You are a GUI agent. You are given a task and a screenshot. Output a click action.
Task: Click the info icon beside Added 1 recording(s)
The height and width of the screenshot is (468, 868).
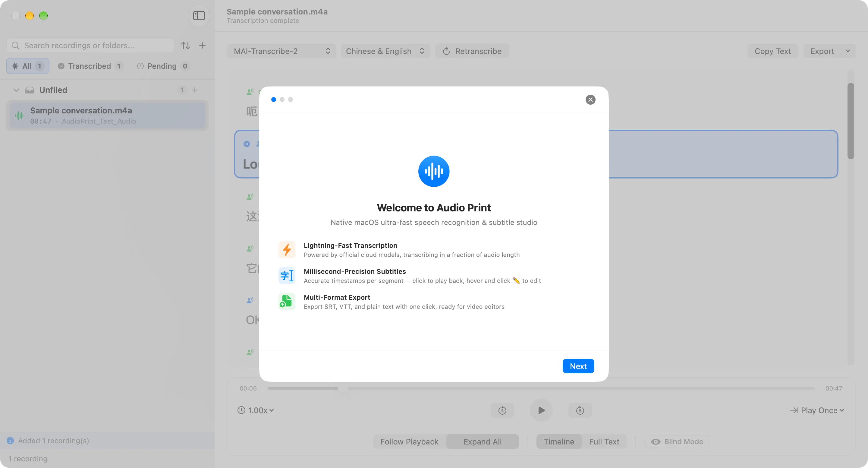pyautogui.click(x=11, y=441)
